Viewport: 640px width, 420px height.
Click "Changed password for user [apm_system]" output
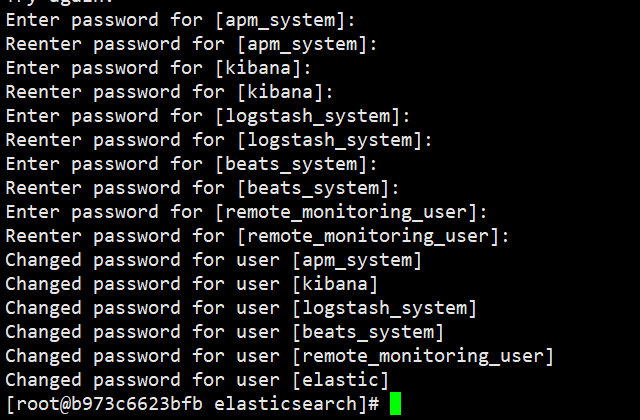(213, 260)
